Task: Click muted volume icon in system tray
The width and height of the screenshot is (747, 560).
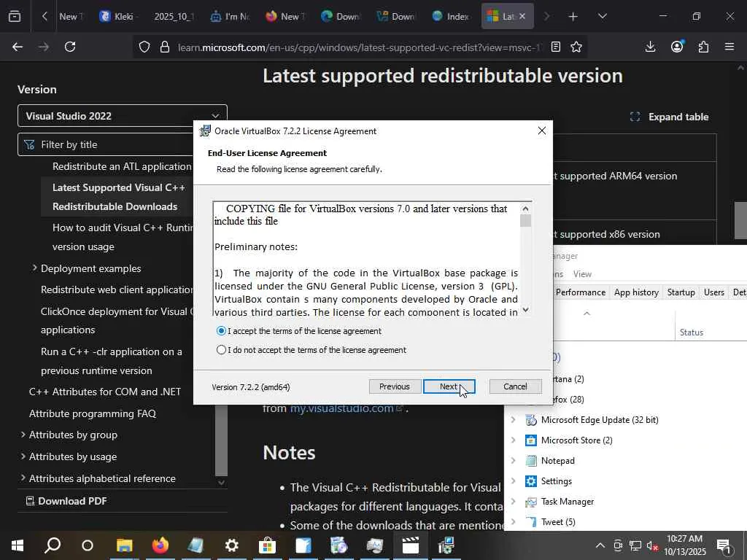Action: (652, 545)
